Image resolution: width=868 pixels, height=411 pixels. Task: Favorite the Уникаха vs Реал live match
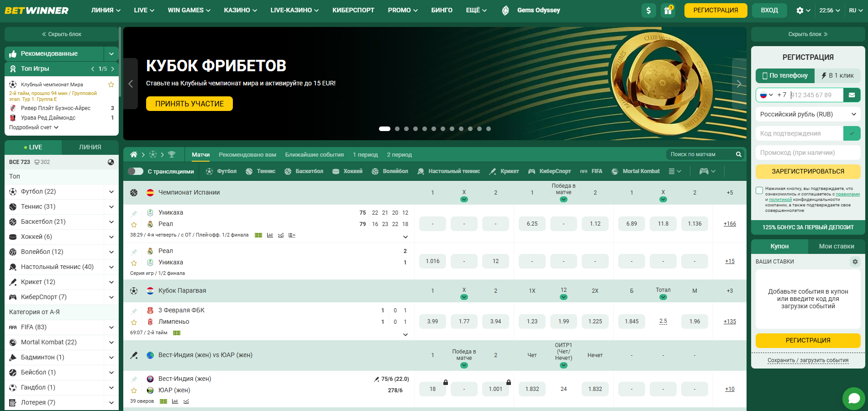pyautogui.click(x=134, y=225)
